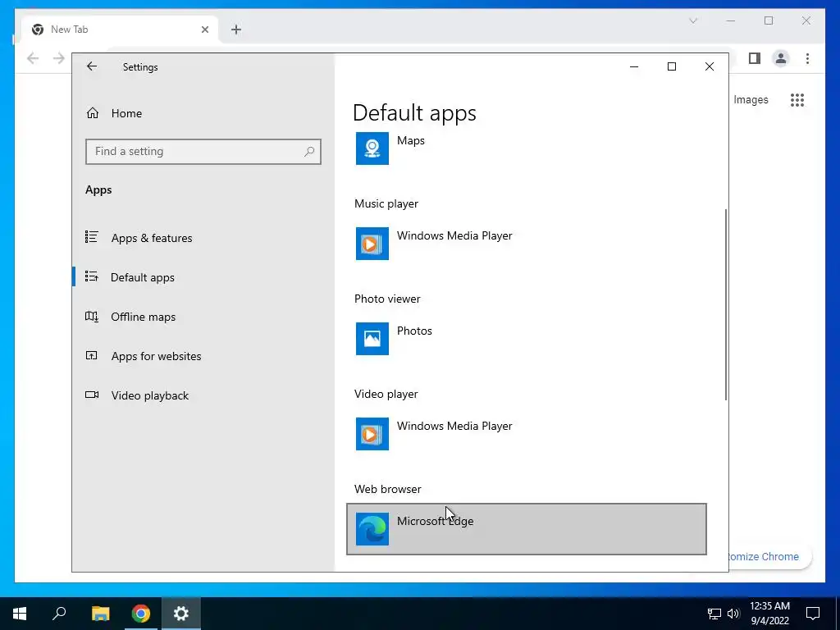840x630 pixels.
Task: Click the Maps app icon
Action: point(372,148)
